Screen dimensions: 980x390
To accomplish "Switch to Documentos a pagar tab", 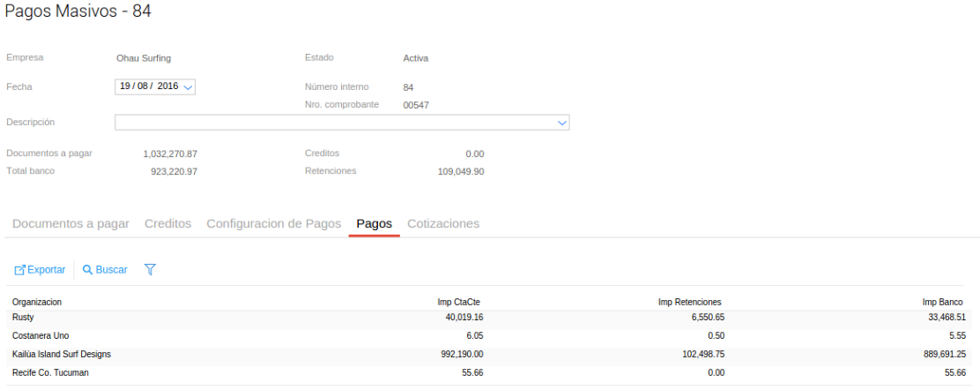I will 71,224.
